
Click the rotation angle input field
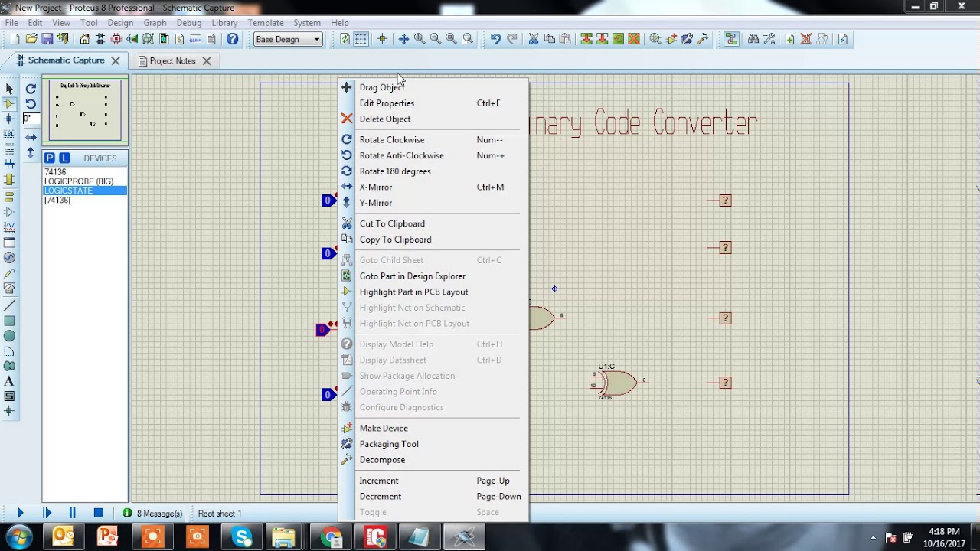coord(30,119)
